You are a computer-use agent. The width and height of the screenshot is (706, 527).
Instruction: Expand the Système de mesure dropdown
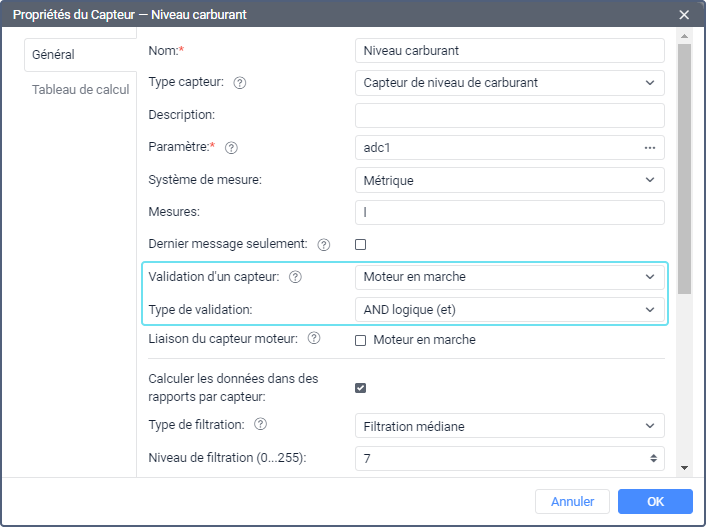tap(510, 181)
